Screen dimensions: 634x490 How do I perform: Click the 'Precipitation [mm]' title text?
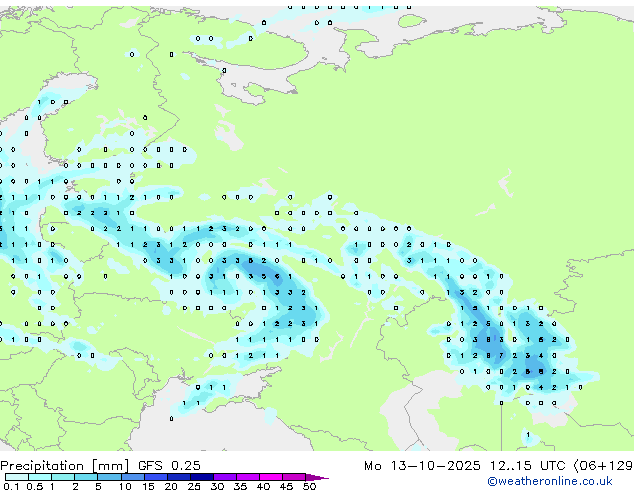(65, 466)
